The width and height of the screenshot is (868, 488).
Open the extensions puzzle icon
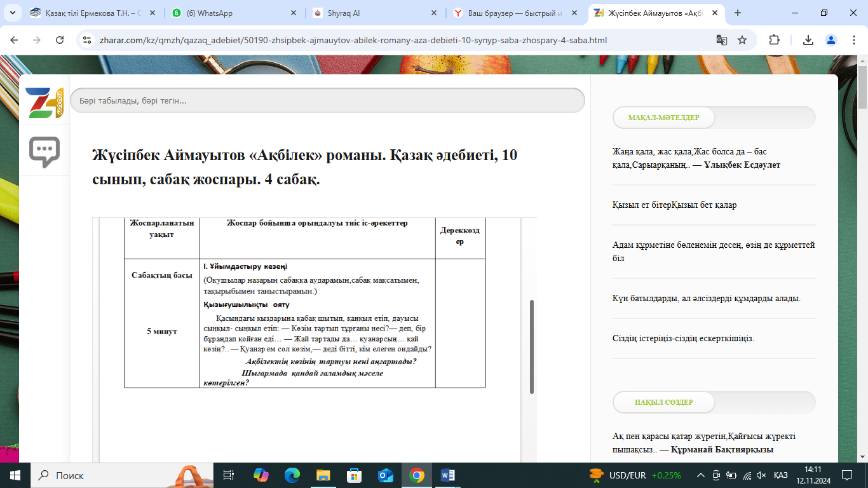[x=774, y=40]
